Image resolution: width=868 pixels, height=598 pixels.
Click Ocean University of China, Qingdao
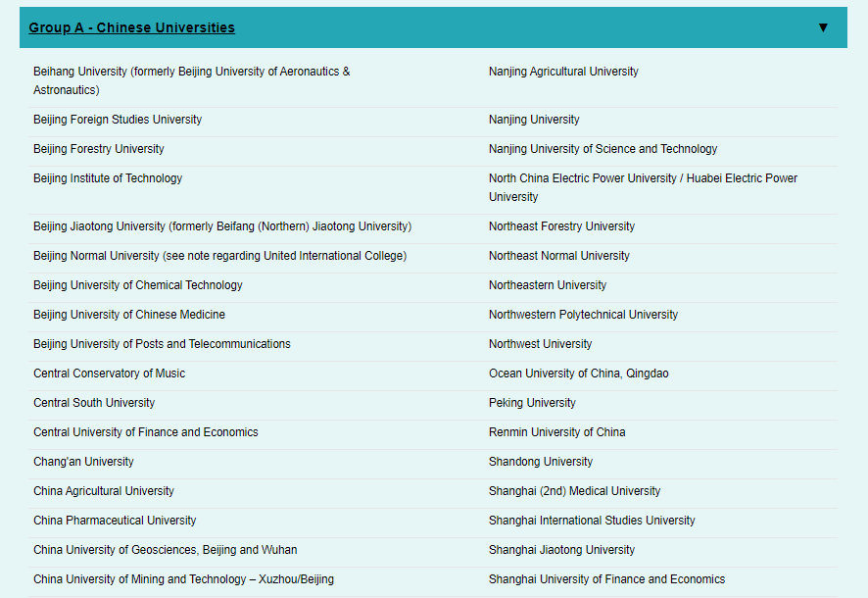(x=579, y=374)
